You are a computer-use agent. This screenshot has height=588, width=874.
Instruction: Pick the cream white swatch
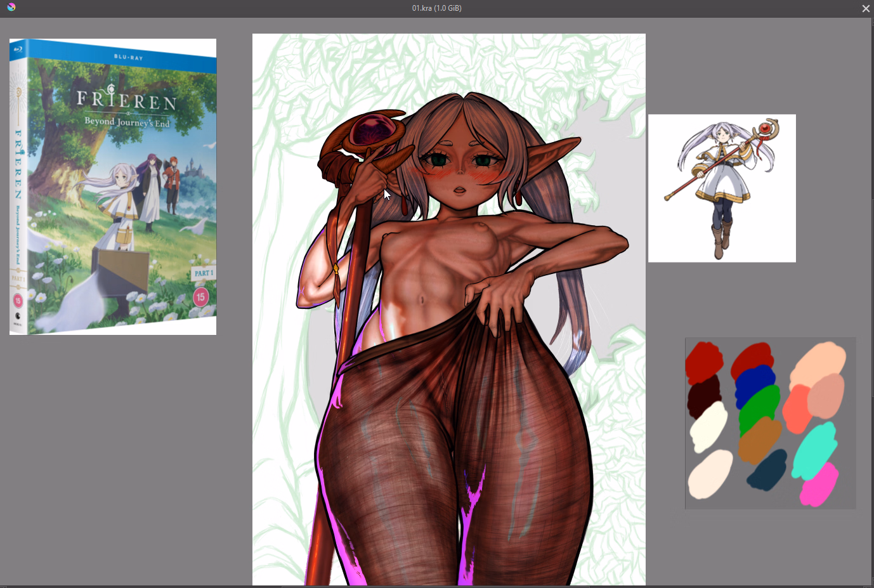click(x=708, y=426)
